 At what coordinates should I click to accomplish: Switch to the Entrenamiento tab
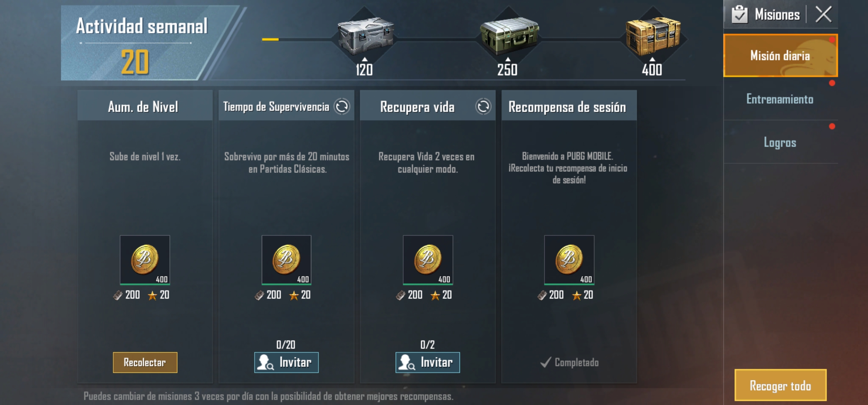781,99
